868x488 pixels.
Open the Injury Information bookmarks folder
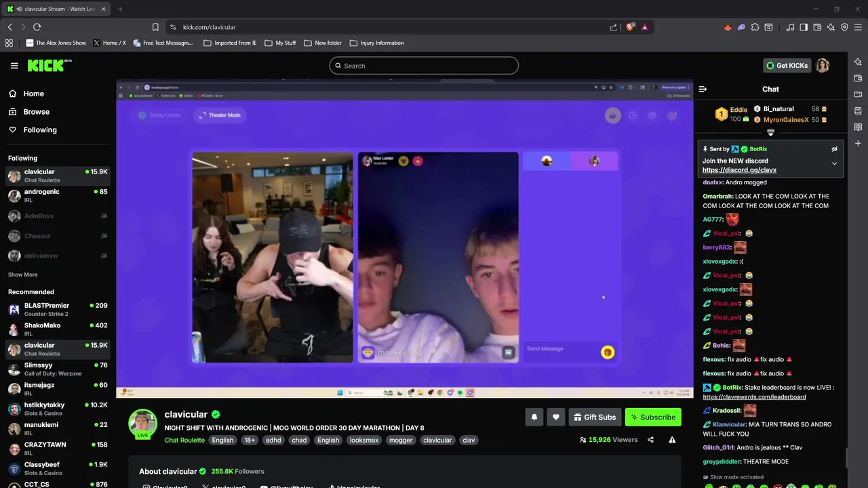[376, 43]
